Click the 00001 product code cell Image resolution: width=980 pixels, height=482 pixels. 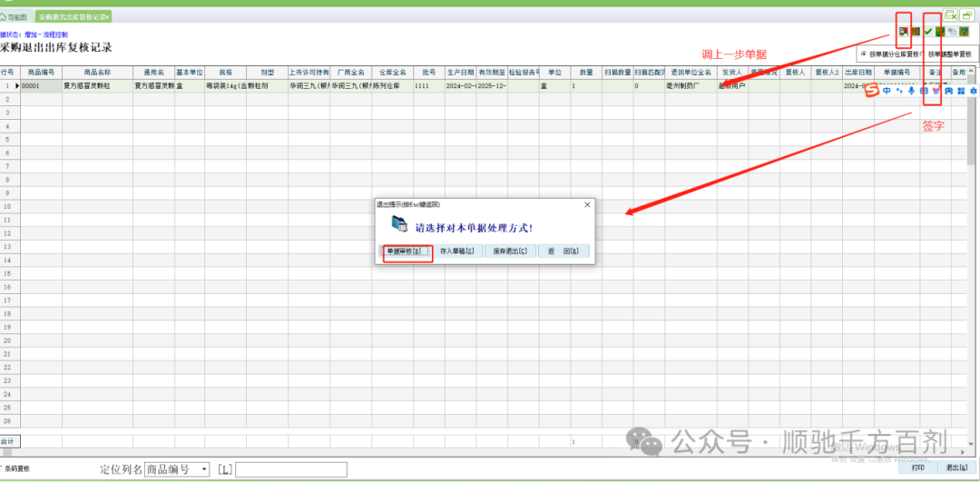[x=41, y=86]
